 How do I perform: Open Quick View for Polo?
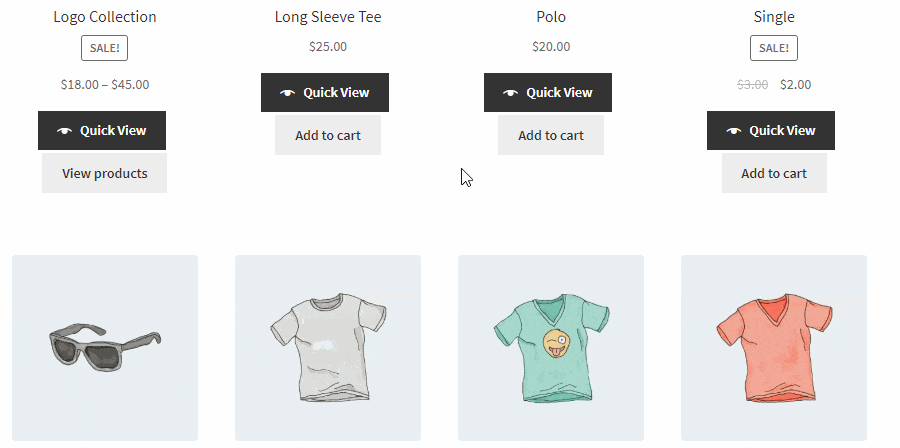click(x=548, y=92)
